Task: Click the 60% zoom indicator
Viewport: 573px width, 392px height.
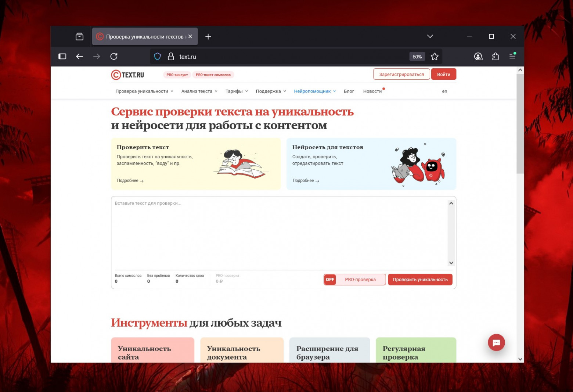Action: point(417,56)
